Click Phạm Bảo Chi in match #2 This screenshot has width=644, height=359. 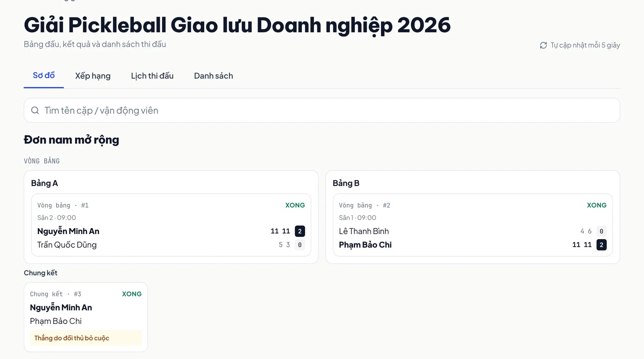tap(365, 245)
